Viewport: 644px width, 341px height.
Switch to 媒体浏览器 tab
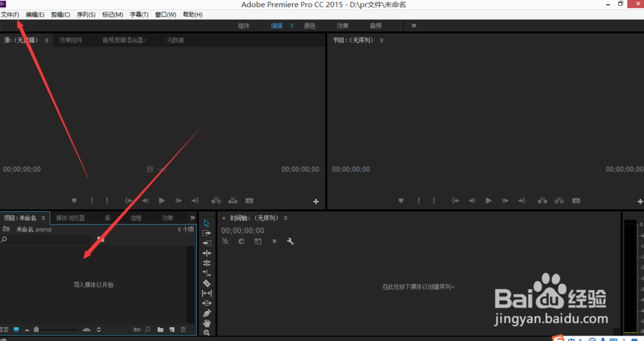coord(70,218)
